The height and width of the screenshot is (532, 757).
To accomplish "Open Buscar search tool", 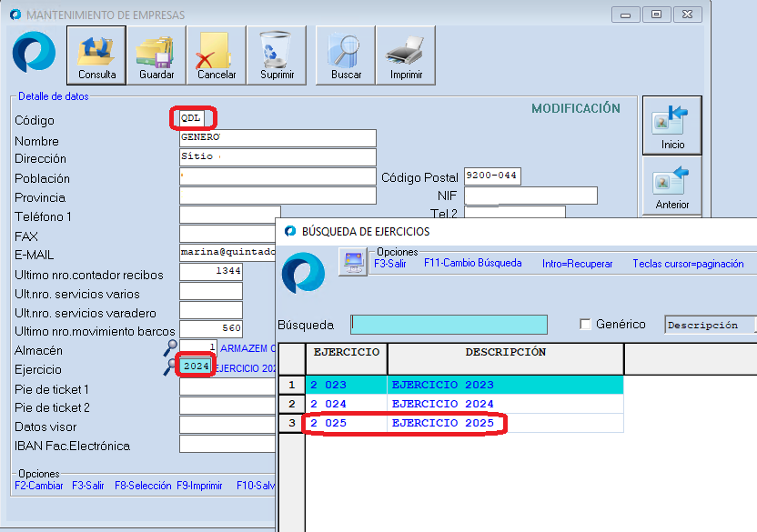I will tap(346, 55).
